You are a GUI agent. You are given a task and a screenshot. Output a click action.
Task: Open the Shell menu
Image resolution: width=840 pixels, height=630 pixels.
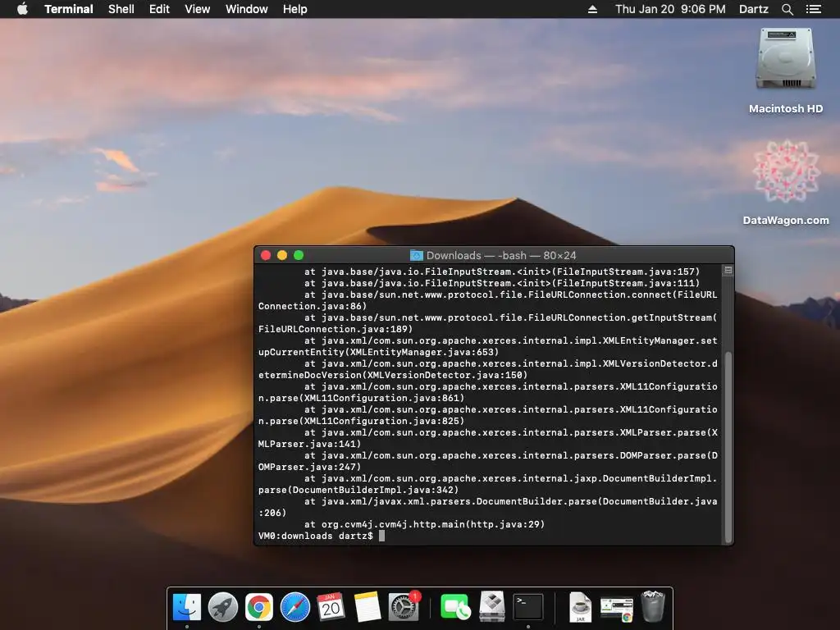coord(121,9)
